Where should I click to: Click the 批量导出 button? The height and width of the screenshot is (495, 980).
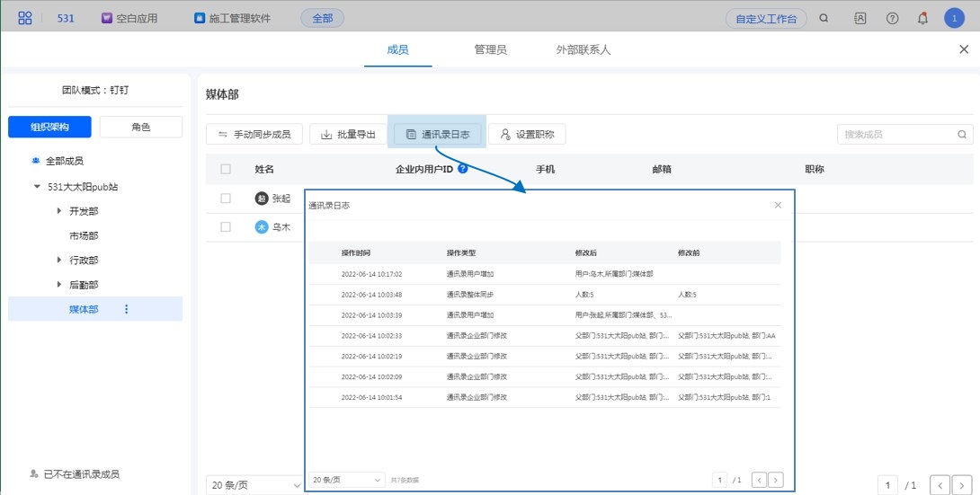pyautogui.click(x=348, y=134)
